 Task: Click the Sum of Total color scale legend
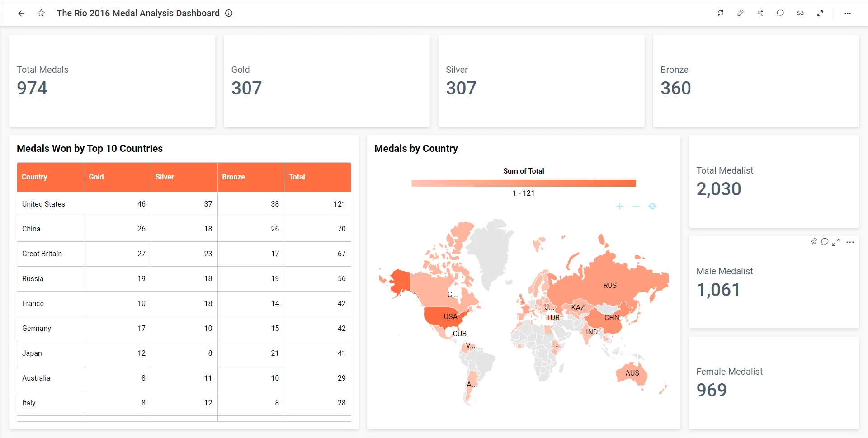(523, 183)
